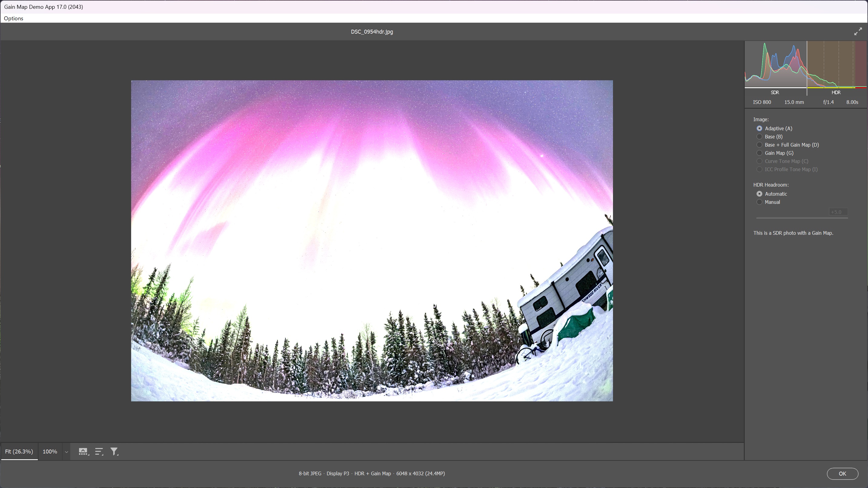868x488 pixels.
Task: Click the aurora photo preview
Action: 372,241
